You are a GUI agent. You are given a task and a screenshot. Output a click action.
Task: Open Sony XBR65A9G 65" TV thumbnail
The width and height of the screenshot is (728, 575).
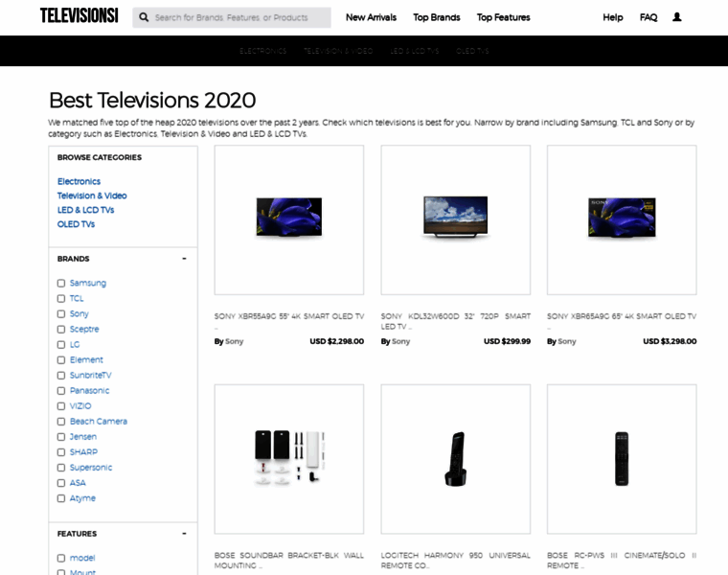tap(622, 219)
